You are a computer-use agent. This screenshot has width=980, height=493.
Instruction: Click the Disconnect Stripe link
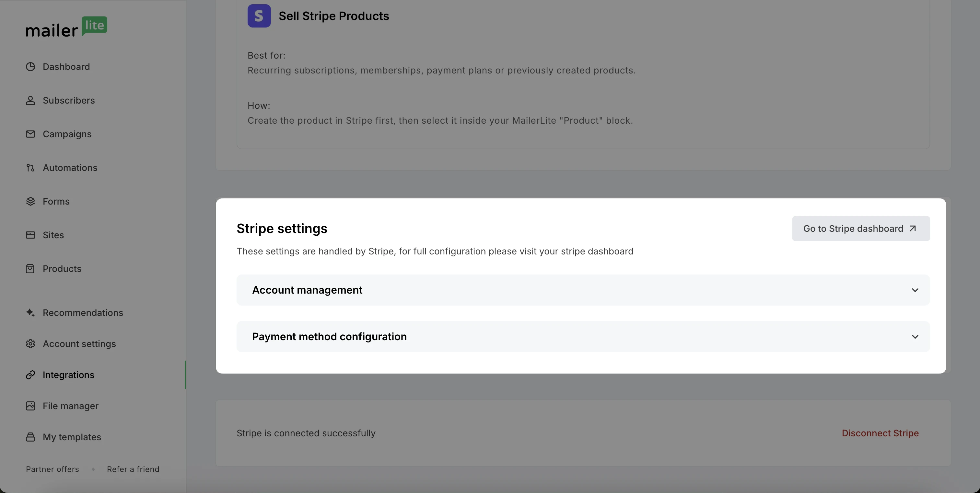click(x=880, y=433)
